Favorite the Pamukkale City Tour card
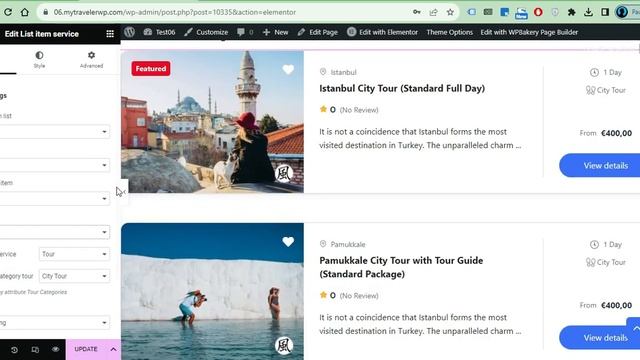The image size is (640, 360). (288, 242)
